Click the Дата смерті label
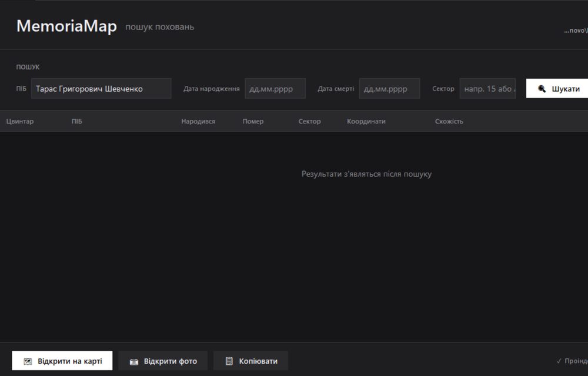The image size is (588, 376). (336, 89)
